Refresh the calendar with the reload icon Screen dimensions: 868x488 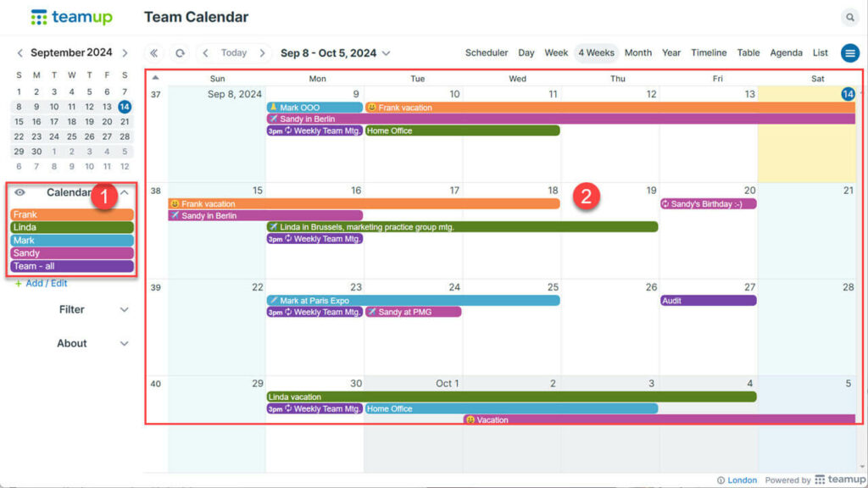point(178,53)
